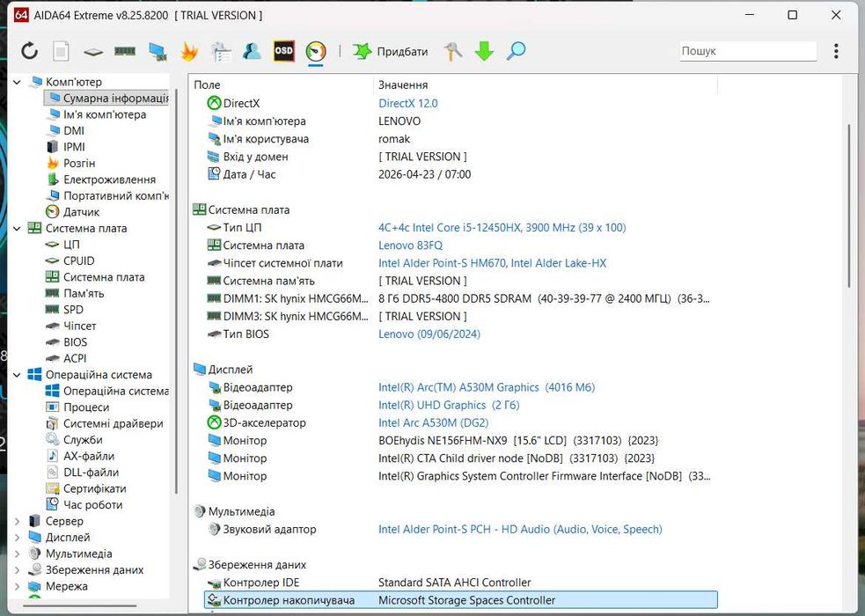865x616 pixels.
Task: Expand the Дисплей tree node
Action: tap(17, 538)
